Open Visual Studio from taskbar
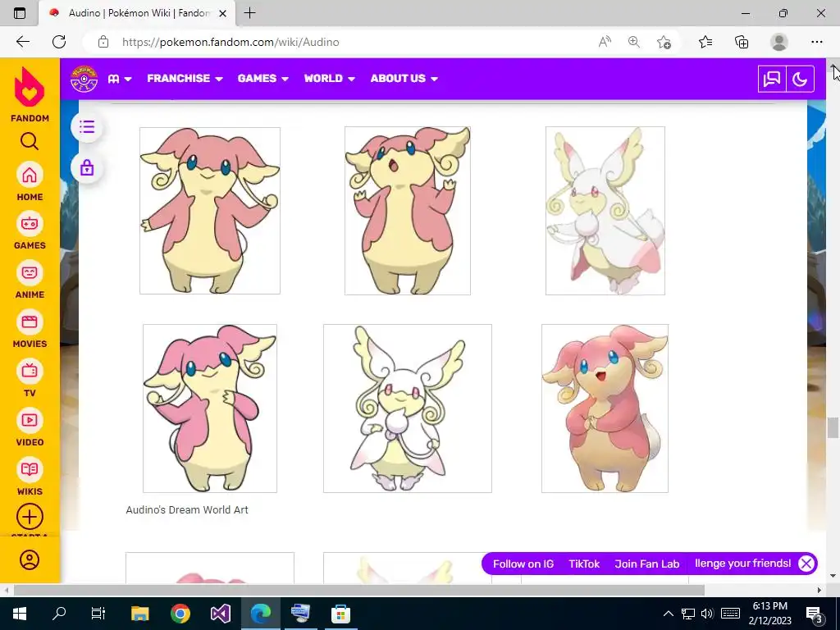The height and width of the screenshot is (630, 840). (x=221, y=614)
